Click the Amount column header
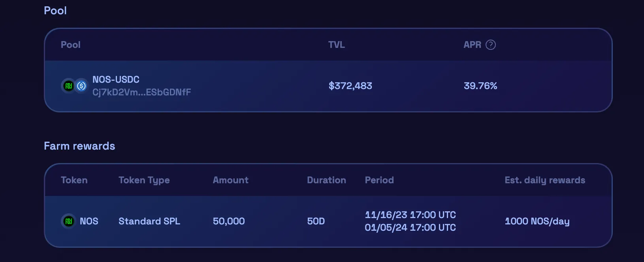 [x=231, y=180]
